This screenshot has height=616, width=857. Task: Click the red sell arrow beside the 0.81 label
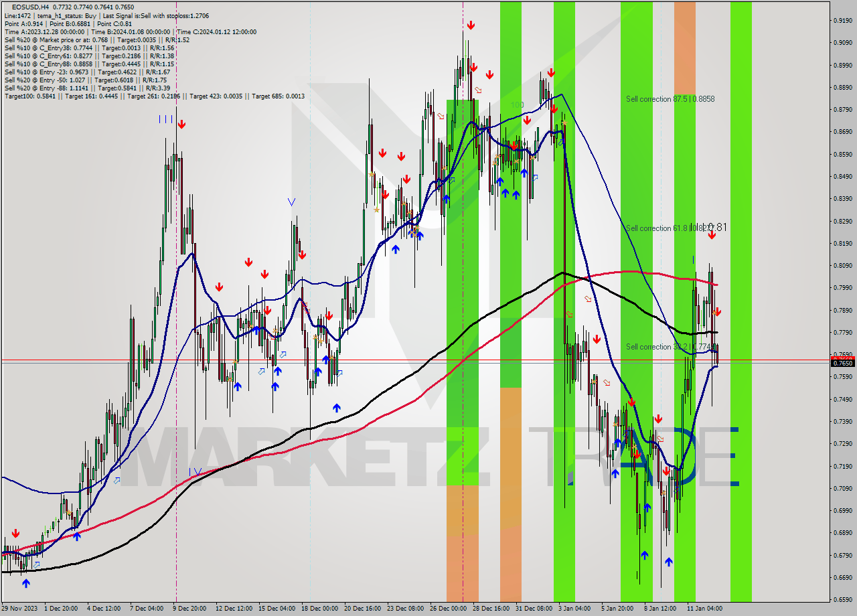(712, 235)
